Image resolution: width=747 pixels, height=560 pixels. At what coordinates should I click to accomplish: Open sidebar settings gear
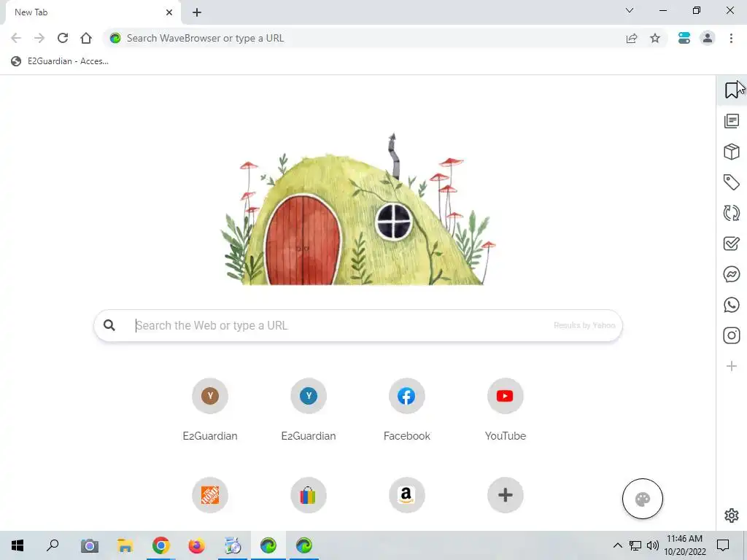[731, 516]
